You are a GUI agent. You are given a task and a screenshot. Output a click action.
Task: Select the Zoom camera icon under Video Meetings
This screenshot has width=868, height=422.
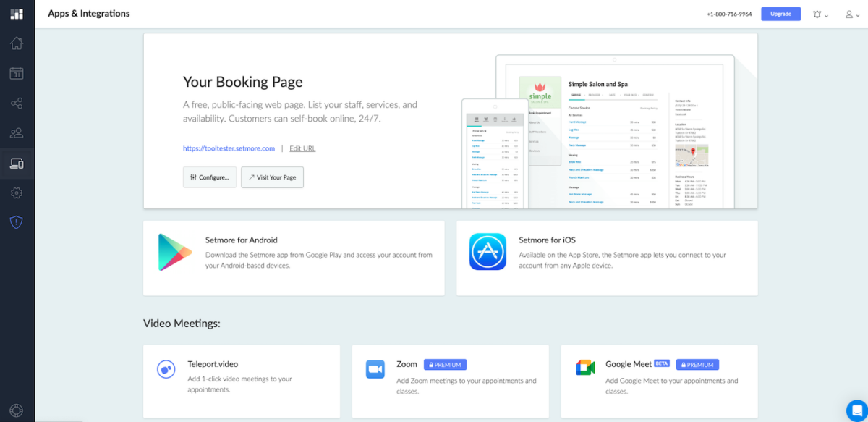[375, 369]
